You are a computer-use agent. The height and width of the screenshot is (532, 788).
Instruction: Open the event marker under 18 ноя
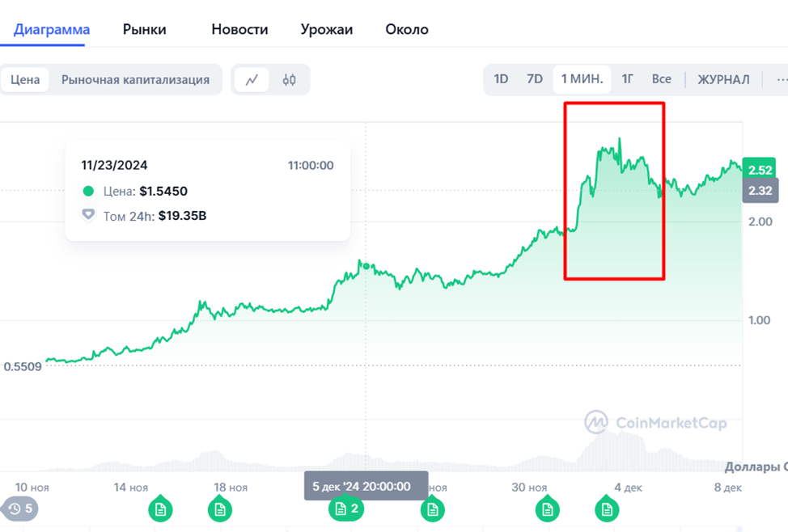[219, 509]
